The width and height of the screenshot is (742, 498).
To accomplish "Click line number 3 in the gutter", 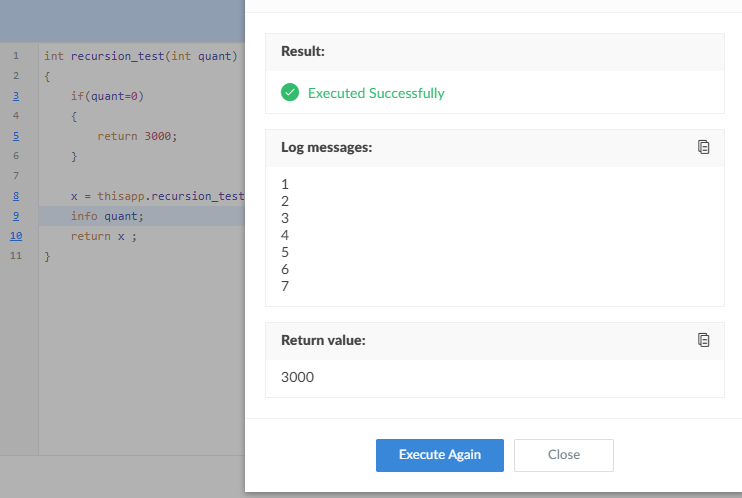I will pos(16,96).
